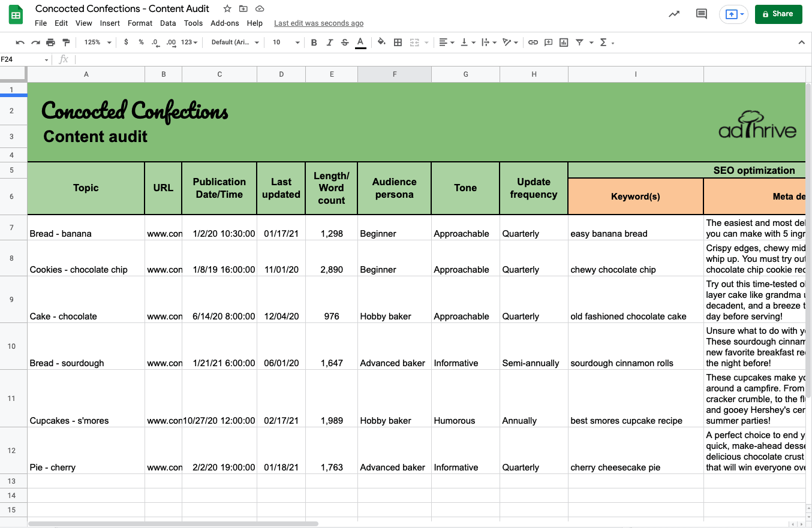Open the font size dropdown
This screenshot has width=812, height=528.
coord(286,43)
